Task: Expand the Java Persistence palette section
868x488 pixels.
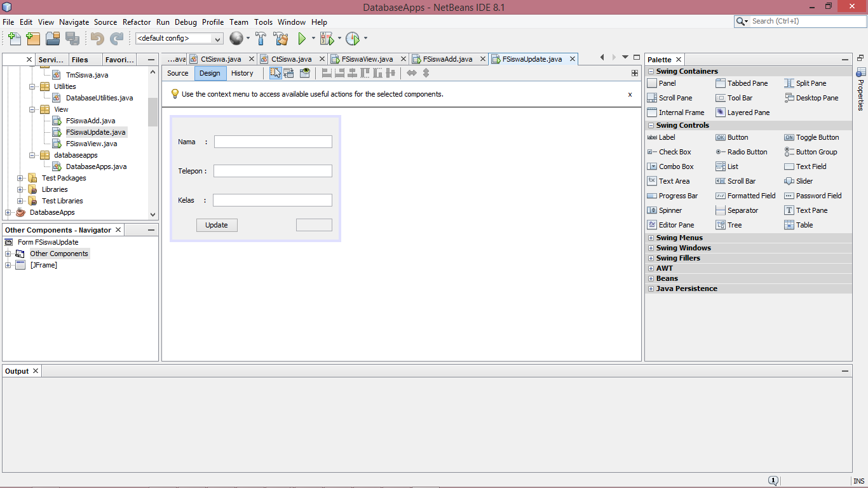Action: 651,288
